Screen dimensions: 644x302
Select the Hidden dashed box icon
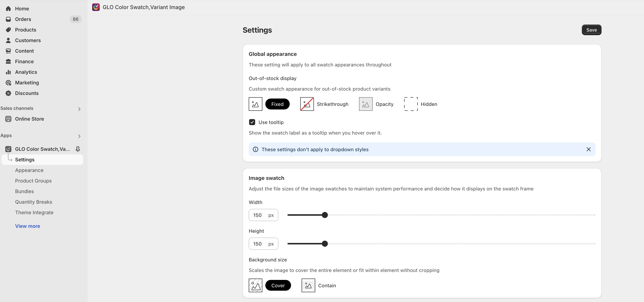pyautogui.click(x=411, y=104)
